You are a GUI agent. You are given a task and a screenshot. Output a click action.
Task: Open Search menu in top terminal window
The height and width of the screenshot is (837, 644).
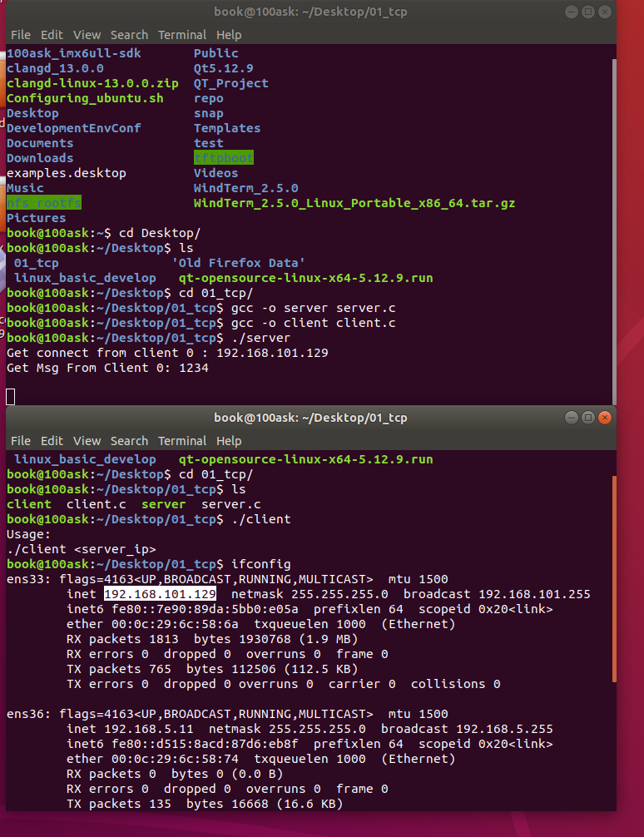pos(129,35)
